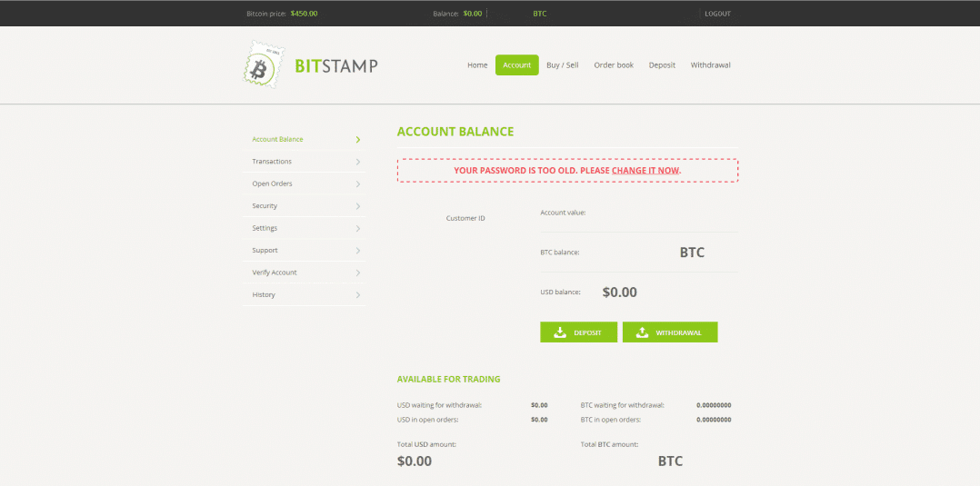Click the BTC label in top bar
Viewport: 980px width, 486px height.
click(x=540, y=13)
